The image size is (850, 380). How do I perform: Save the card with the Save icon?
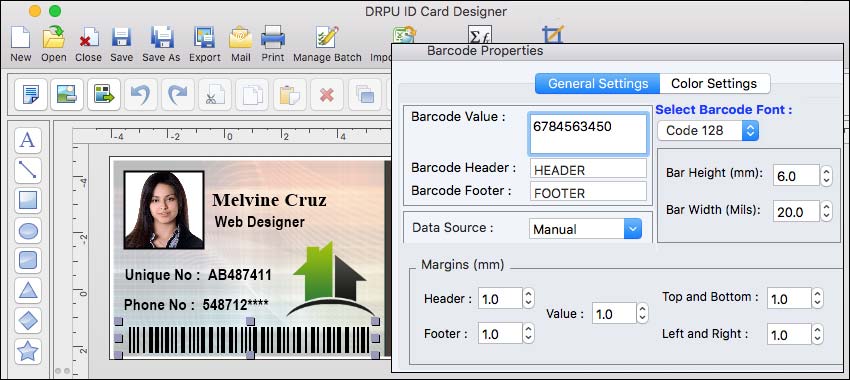pyautogui.click(x=121, y=37)
